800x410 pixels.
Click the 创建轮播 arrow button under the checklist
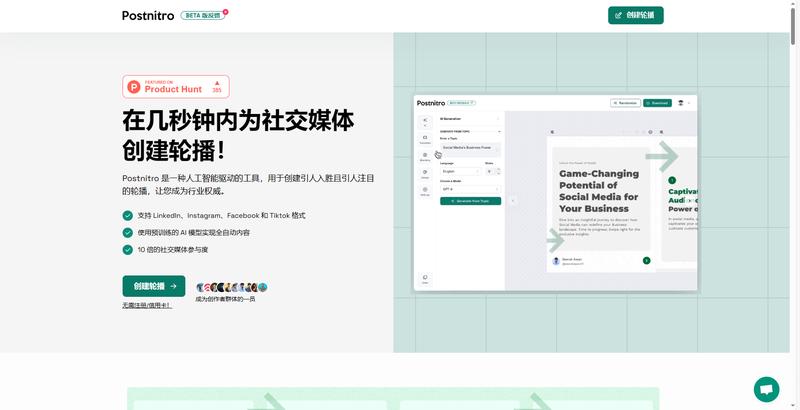154,286
